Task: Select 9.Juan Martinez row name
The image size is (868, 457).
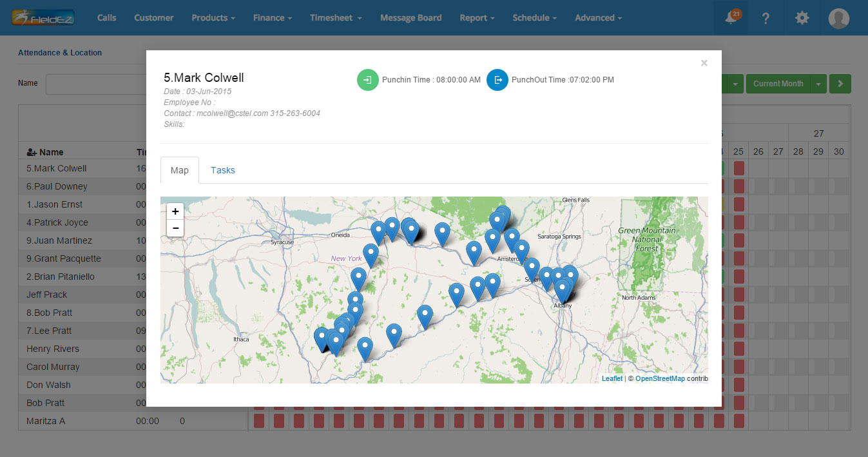Action: click(x=59, y=240)
